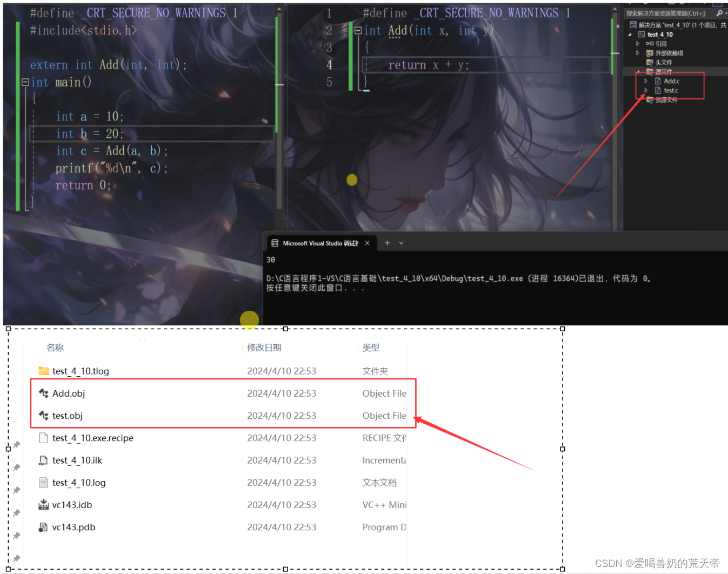Screen dimensions: 728x574
Task: Click the printf statement line
Action: click(x=112, y=168)
